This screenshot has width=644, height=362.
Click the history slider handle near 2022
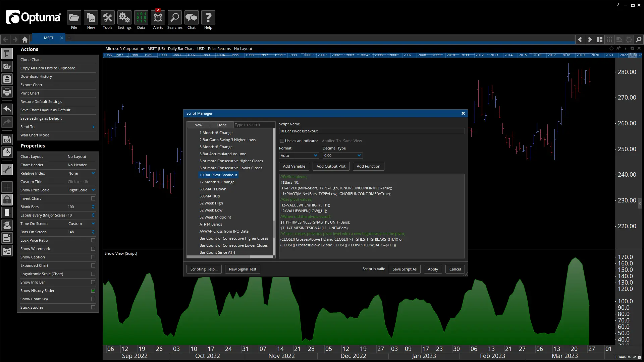click(633, 55)
